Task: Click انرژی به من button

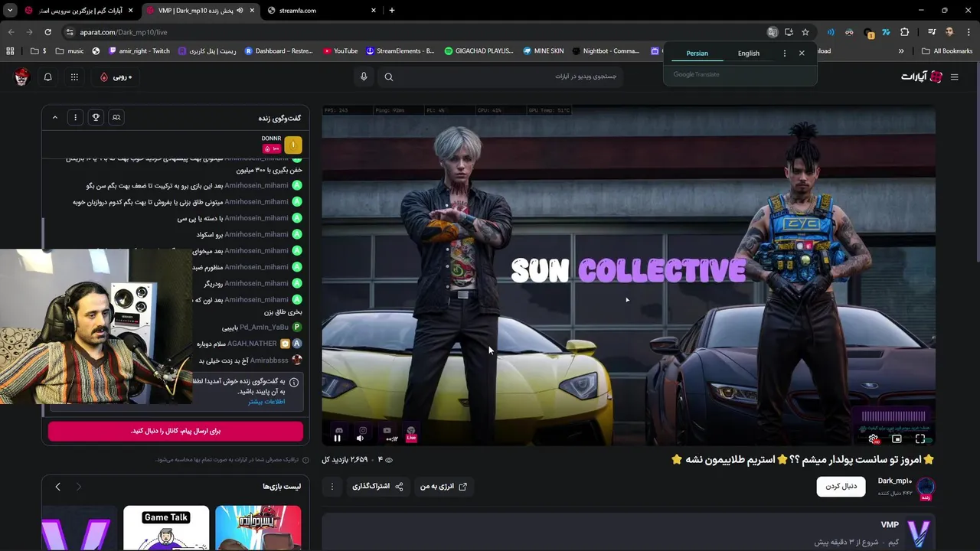Action: pos(443,486)
